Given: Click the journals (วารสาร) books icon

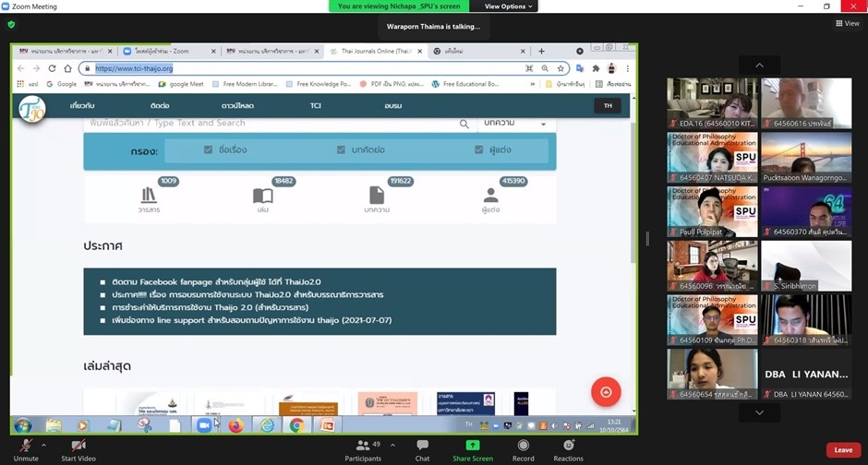Looking at the screenshot, I should click(149, 195).
